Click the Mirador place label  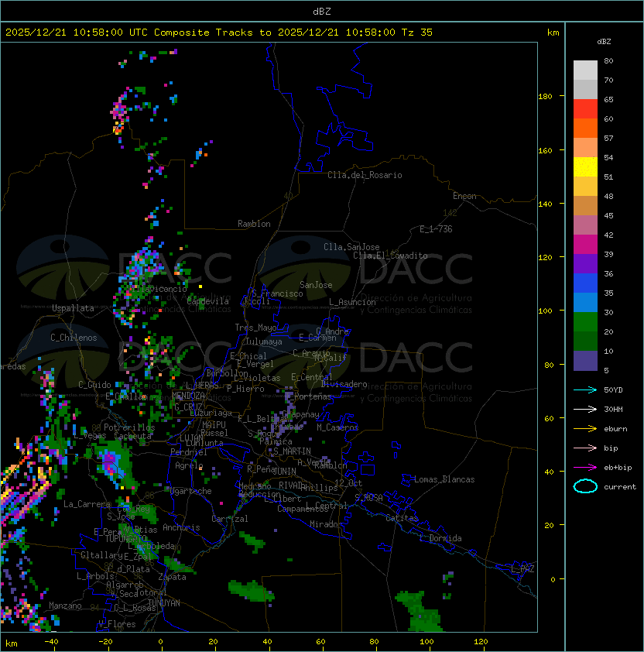coord(327,524)
